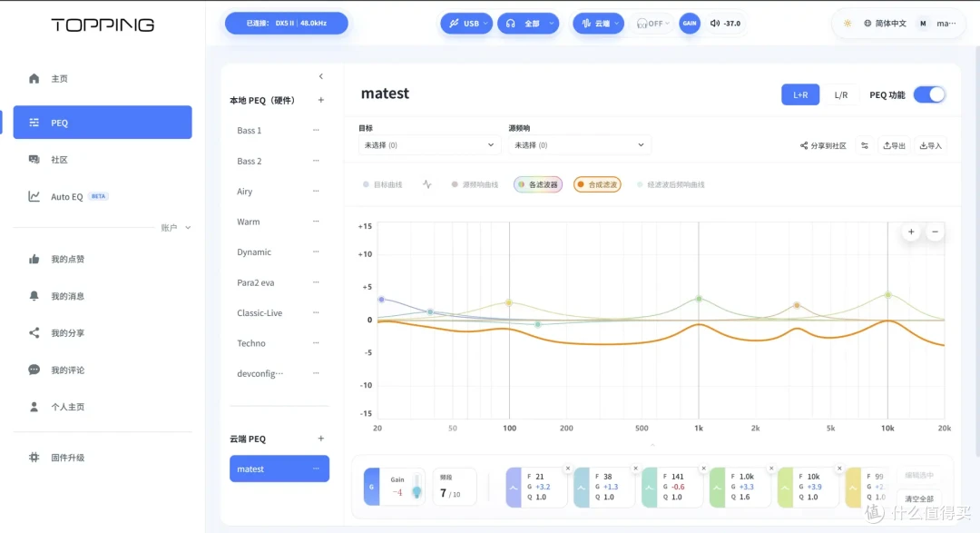Add a new 云端 PEQ preset
Screen dimensions: 980x533
coord(320,439)
